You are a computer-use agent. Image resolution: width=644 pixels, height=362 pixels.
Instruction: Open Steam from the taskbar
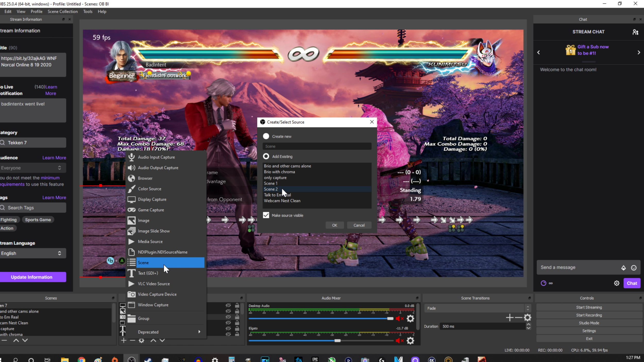[x=148, y=359]
